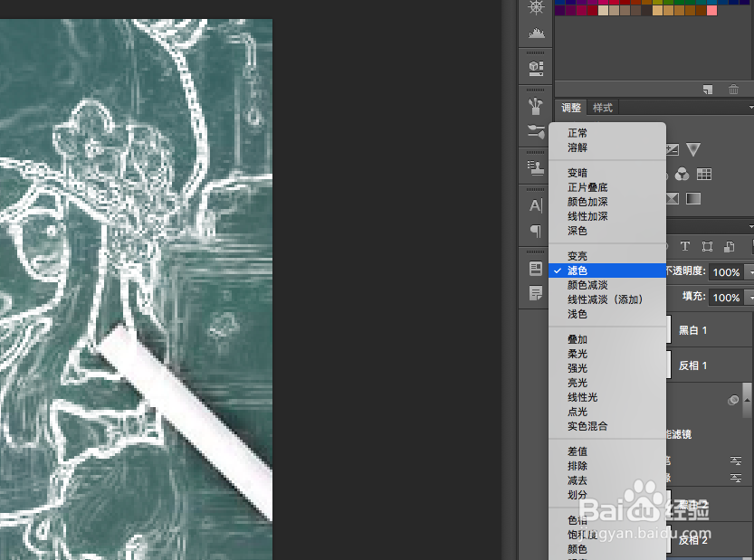The image size is (754, 560).
Task: Select the 反相 1 layer
Action: pos(710,365)
